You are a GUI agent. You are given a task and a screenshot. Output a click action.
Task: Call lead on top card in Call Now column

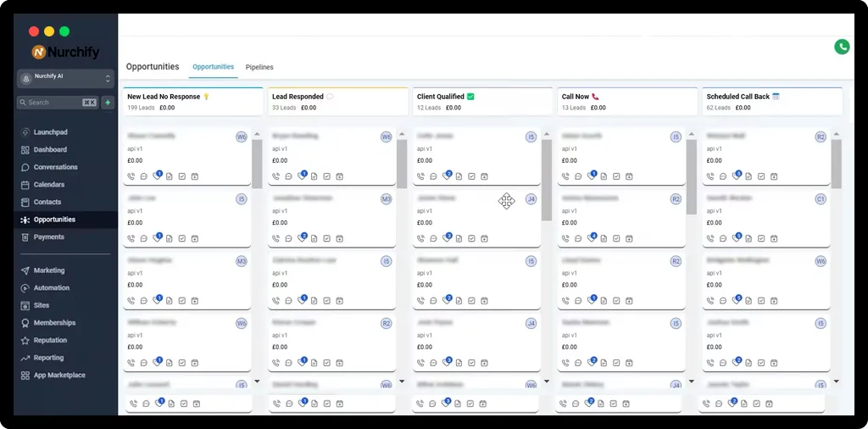[565, 176]
